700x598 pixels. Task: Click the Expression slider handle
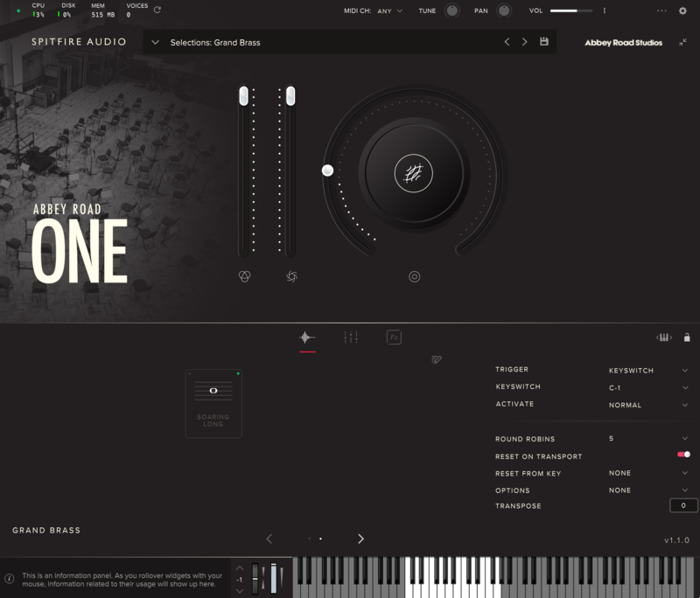click(x=243, y=96)
